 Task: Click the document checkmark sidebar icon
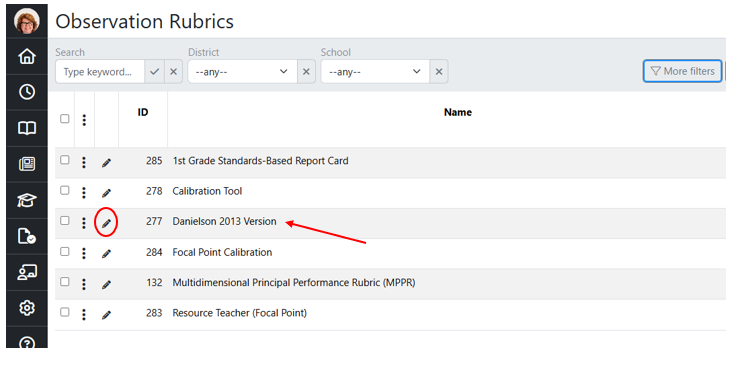pyautogui.click(x=27, y=236)
